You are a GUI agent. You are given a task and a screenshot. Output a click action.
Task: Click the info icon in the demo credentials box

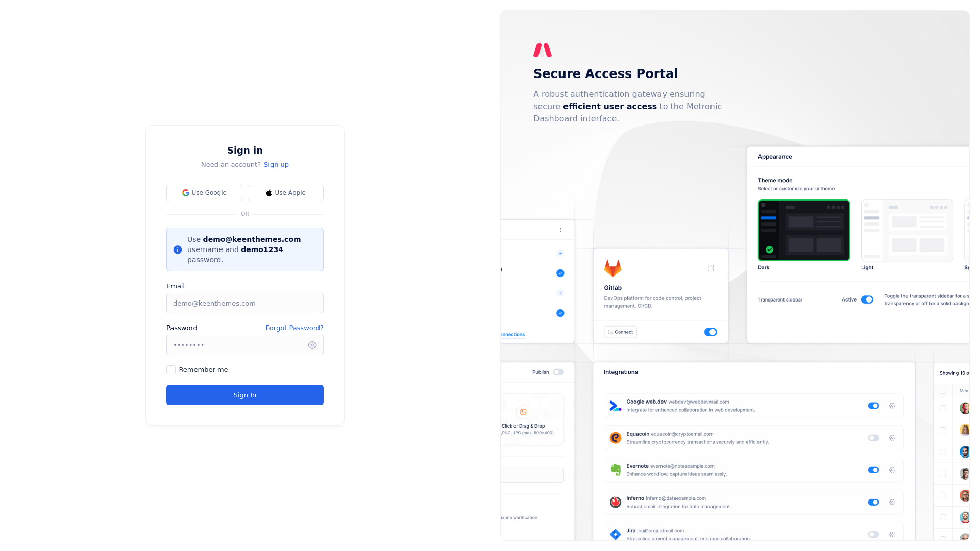(178, 249)
